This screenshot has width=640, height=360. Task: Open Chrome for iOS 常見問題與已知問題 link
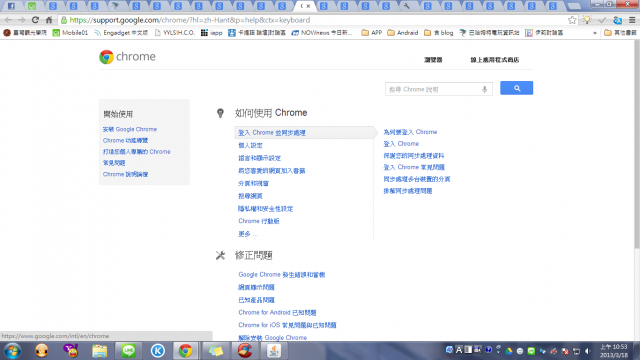pyautogui.click(x=287, y=325)
